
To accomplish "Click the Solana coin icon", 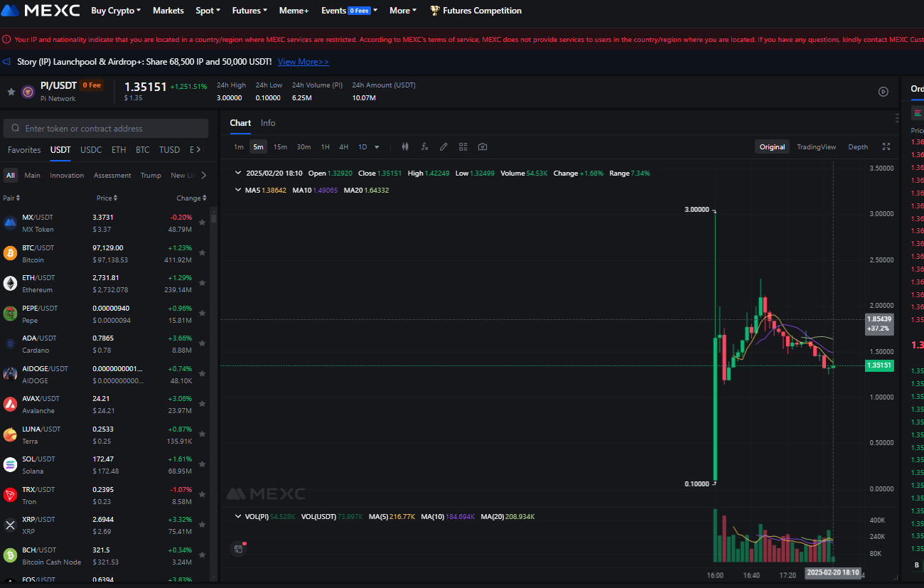I will [10, 465].
